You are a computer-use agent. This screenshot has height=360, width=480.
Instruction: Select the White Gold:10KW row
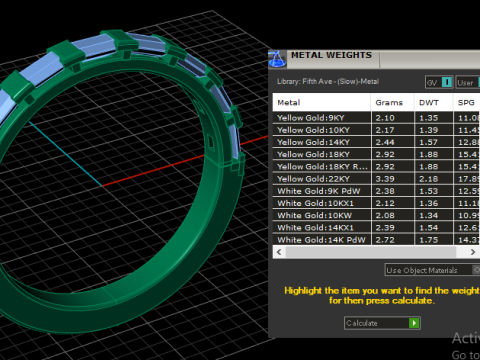tap(376, 216)
